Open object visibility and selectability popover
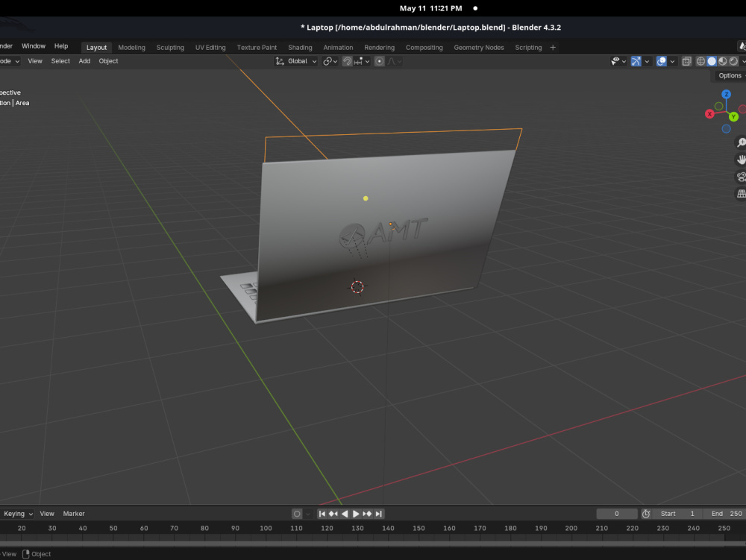Viewport: 746px width, 560px height. point(618,61)
